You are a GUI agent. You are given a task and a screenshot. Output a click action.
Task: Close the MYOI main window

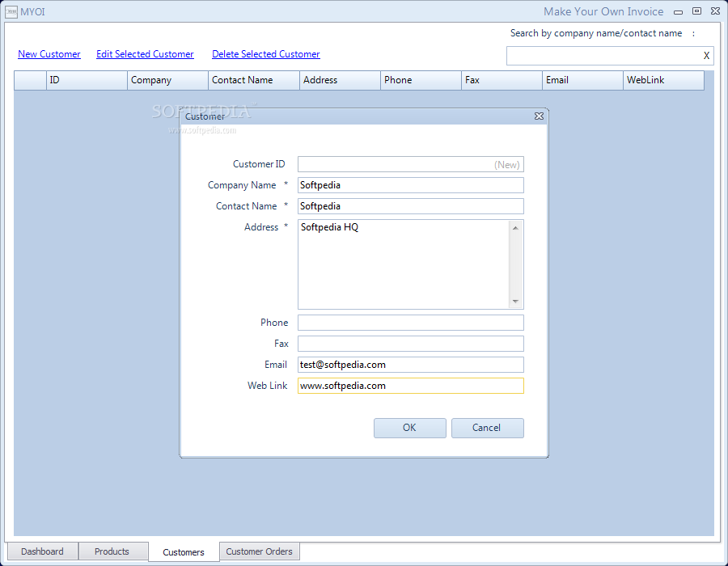click(x=716, y=11)
